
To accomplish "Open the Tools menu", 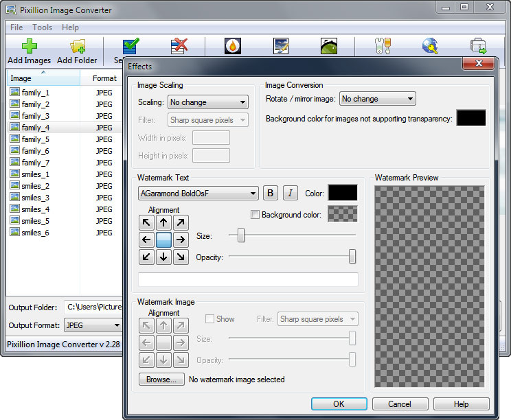I will coord(43,27).
